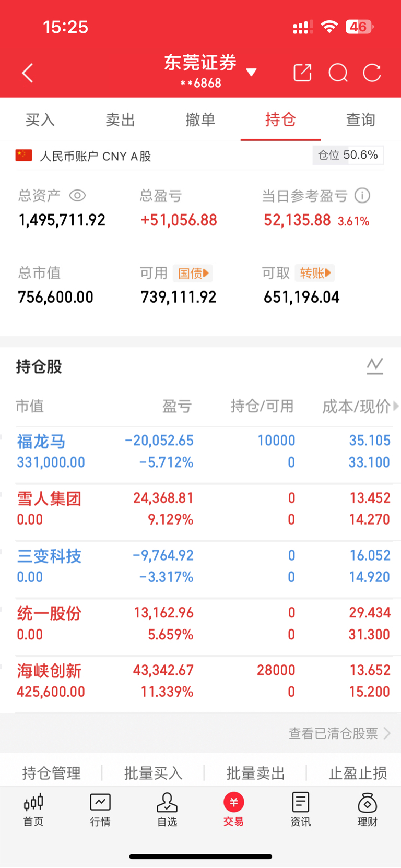Switch to the 买入 tab
Image resolution: width=401 pixels, height=868 pixels.
(40, 120)
